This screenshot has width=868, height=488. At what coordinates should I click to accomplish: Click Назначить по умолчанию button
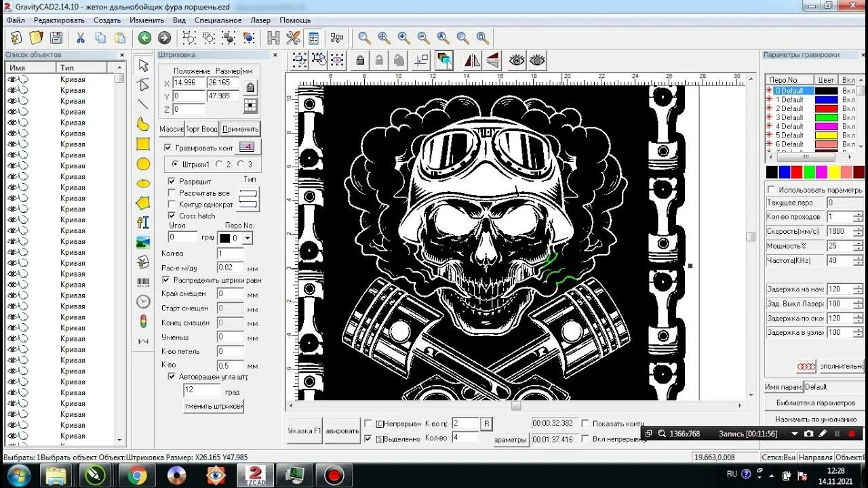coord(815,419)
